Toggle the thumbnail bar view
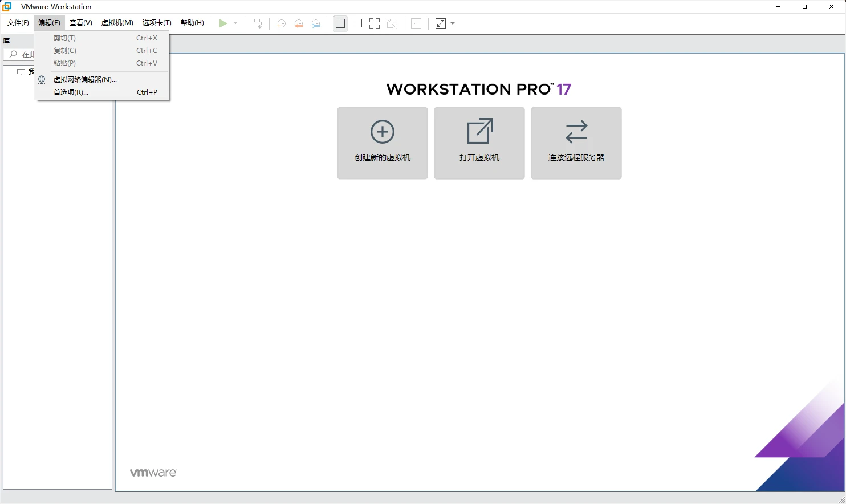 tap(357, 23)
